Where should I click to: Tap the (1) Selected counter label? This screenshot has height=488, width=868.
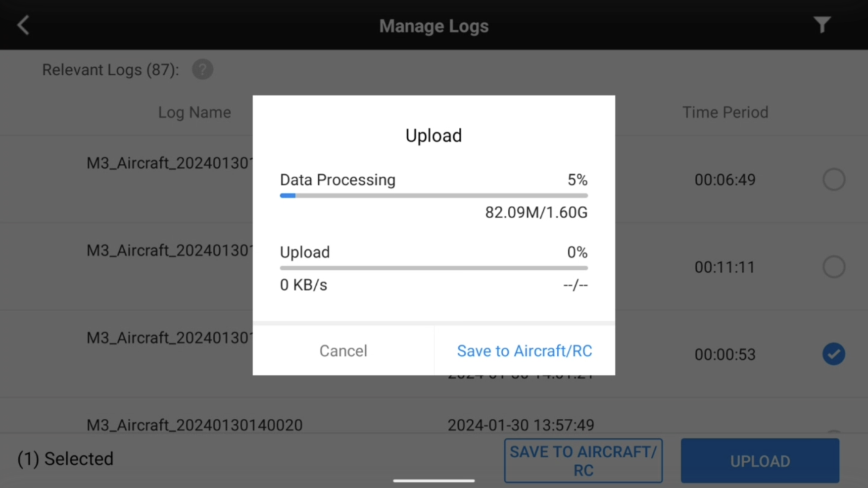point(65,459)
